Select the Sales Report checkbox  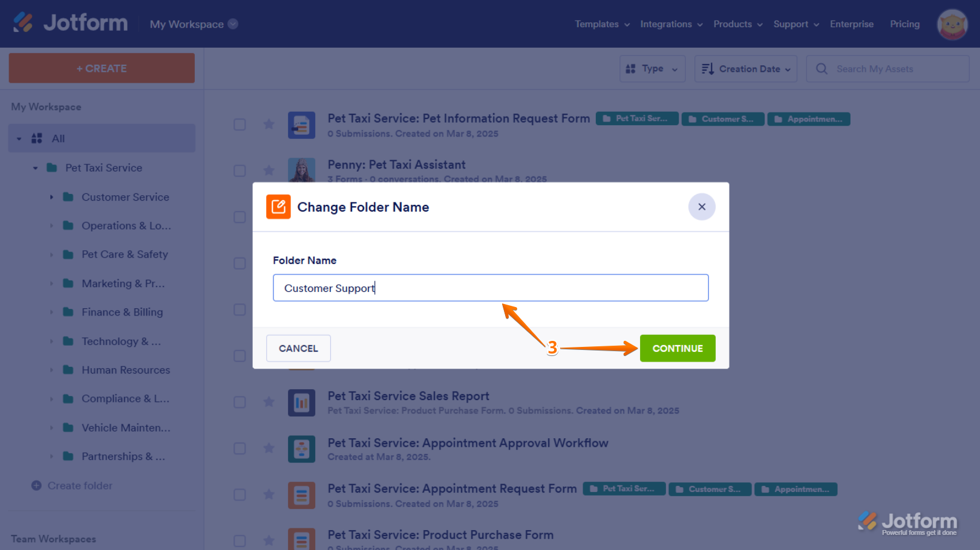point(240,403)
